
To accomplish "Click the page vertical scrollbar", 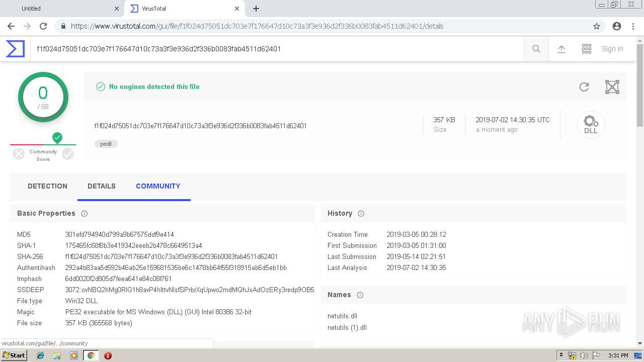I will [x=640, y=85].
